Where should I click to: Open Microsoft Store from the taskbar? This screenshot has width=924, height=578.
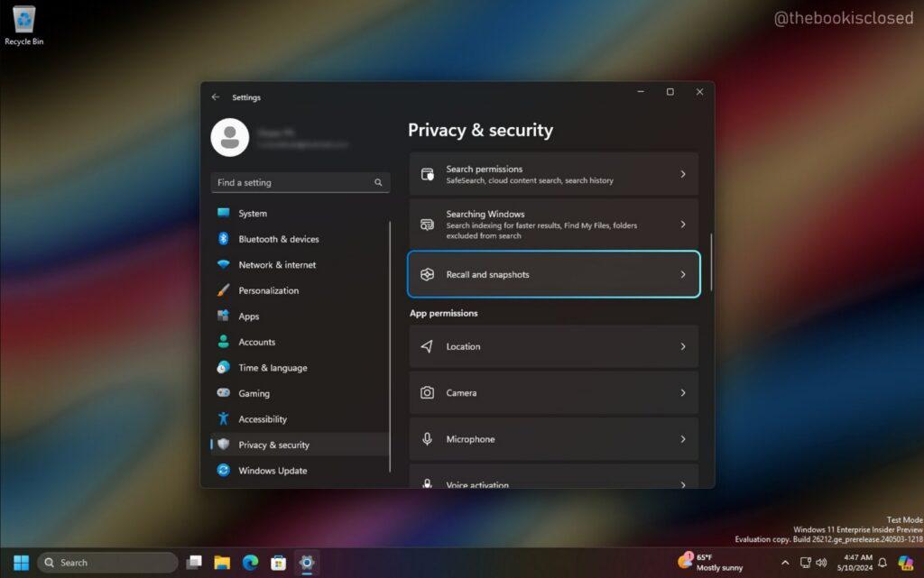click(277, 562)
